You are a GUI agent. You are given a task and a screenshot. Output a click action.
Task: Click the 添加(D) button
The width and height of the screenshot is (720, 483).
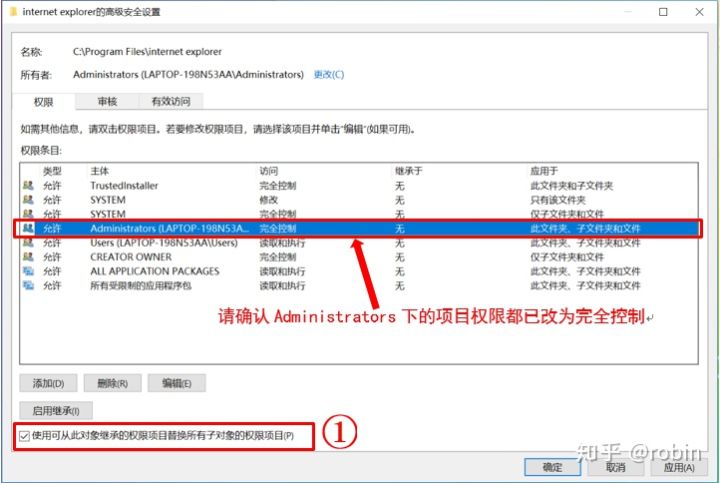[48, 383]
